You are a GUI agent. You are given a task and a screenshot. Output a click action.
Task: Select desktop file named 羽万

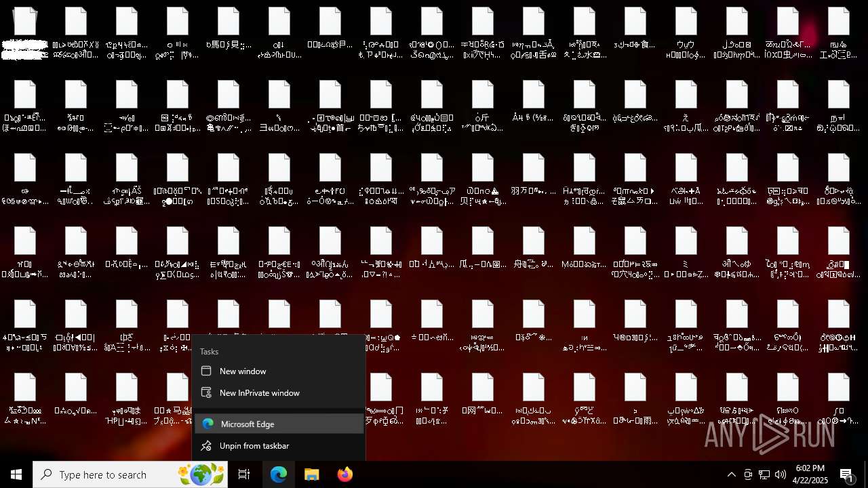[x=534, y=178]
